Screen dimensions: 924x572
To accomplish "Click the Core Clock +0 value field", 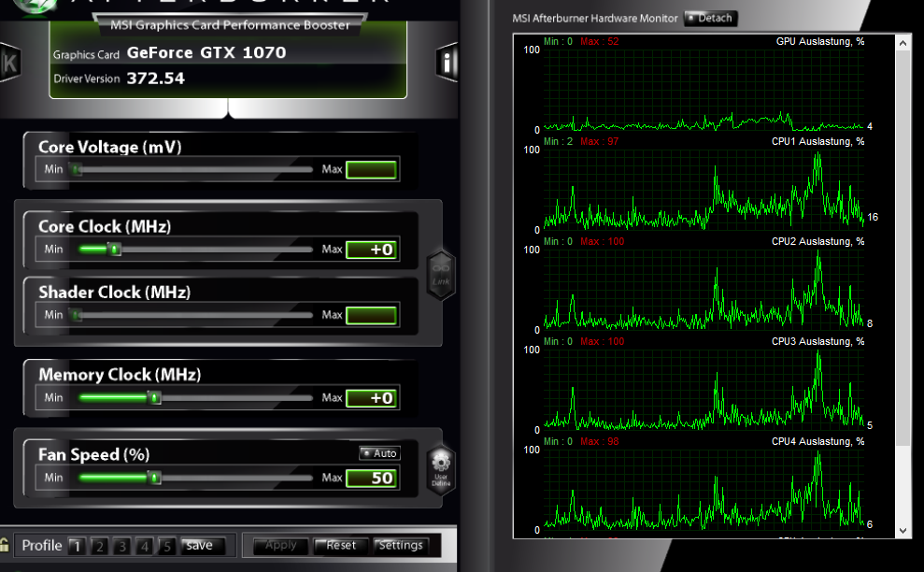I will click(371, 250).
